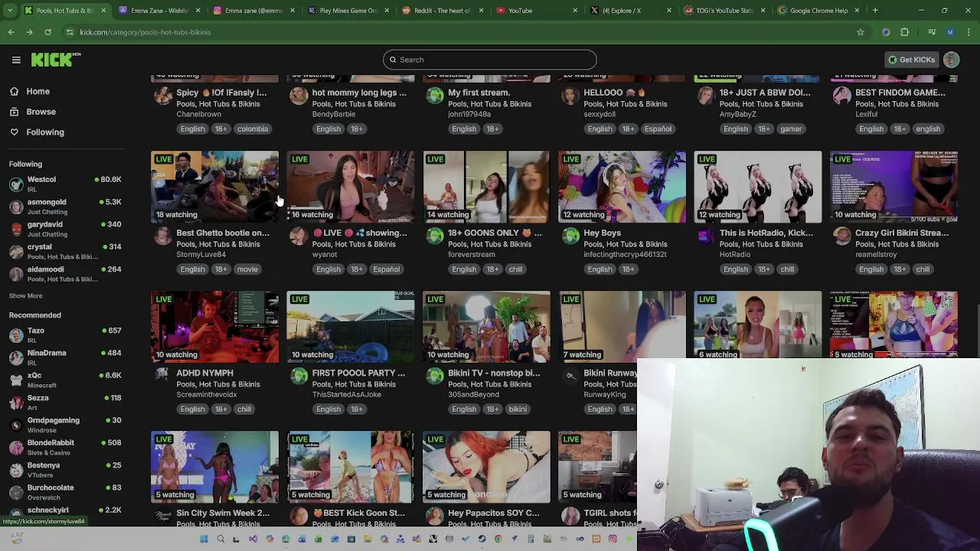980x551 pixels.
Task: Open Burchocolate channel in Recommended
Action: tap(65, 492)
